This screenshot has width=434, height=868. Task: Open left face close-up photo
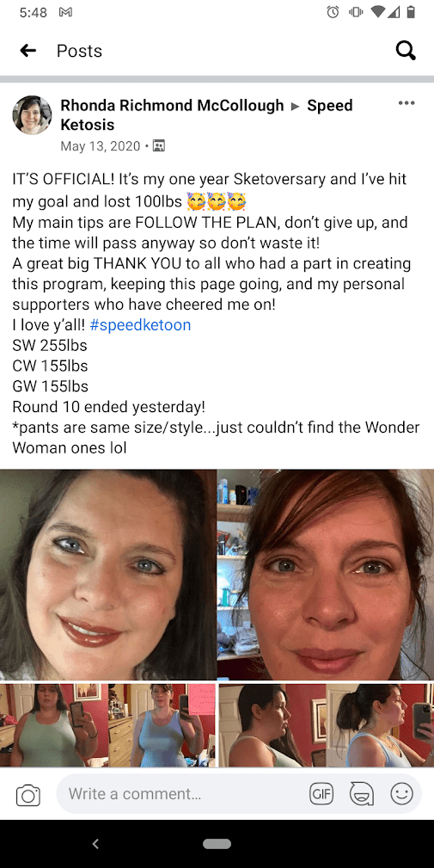point(108,575)
